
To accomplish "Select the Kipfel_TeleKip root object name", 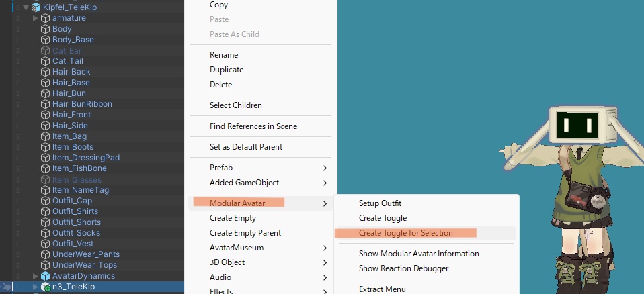I will (70, 7).
